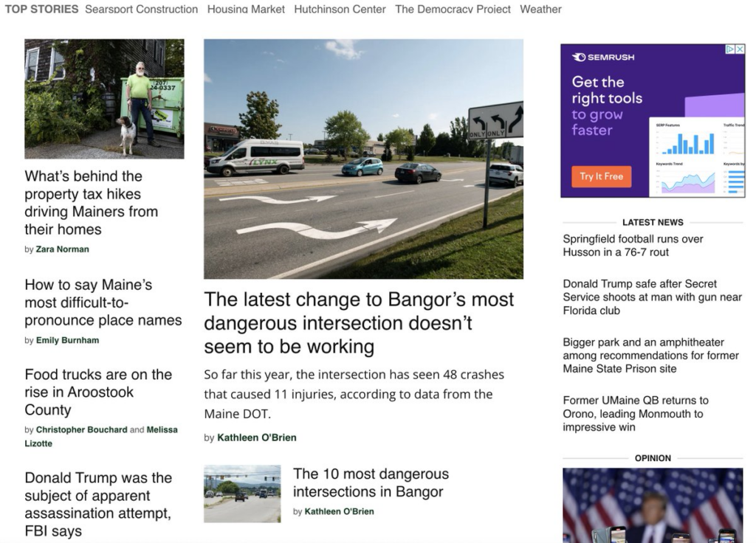Read Springfield football 76-7 rout story
756x543 pixels.
pyautogui.click(x=633, y=246)
